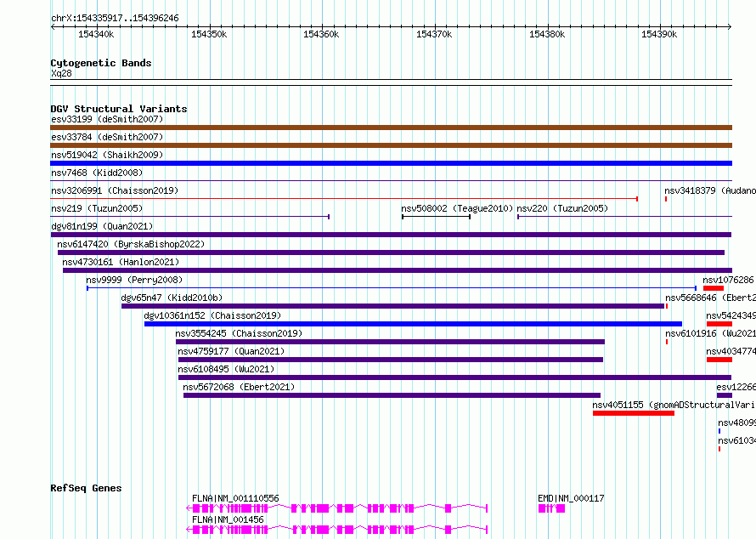Click the Xq28 cytogenetic band label
Screen dimensions: 756x539
(x=61, y=73)
